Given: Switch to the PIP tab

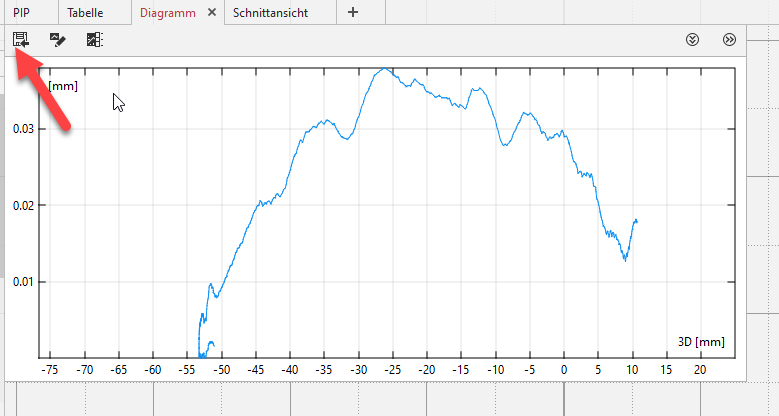Looking at the screenshot, I should [x=22, y=13].
